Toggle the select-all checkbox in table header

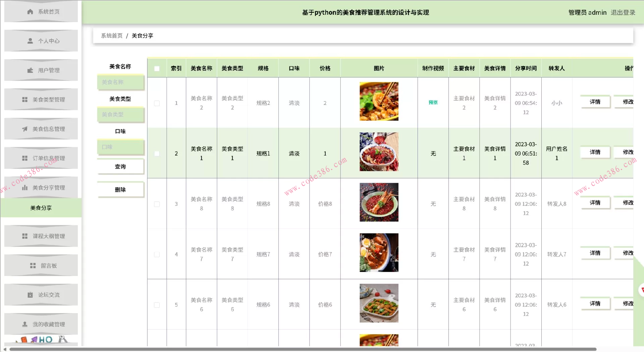[157, 68]
